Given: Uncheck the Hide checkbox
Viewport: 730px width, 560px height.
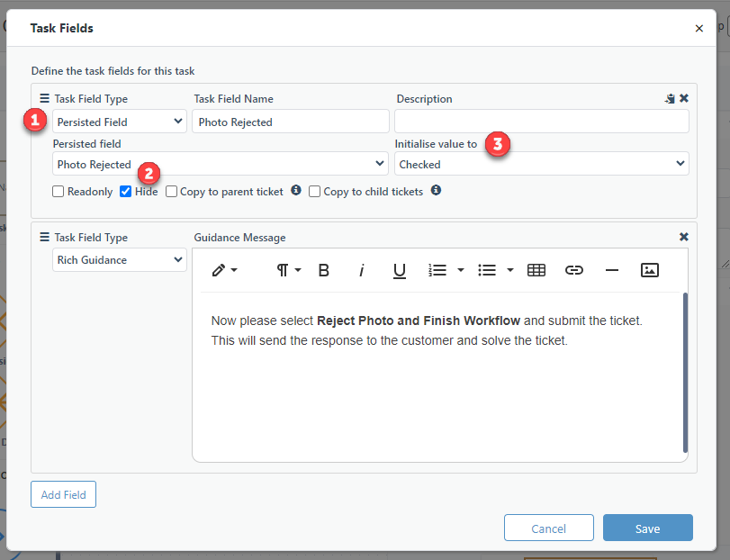Looking at the screenshot, I should tap(126, 192).
